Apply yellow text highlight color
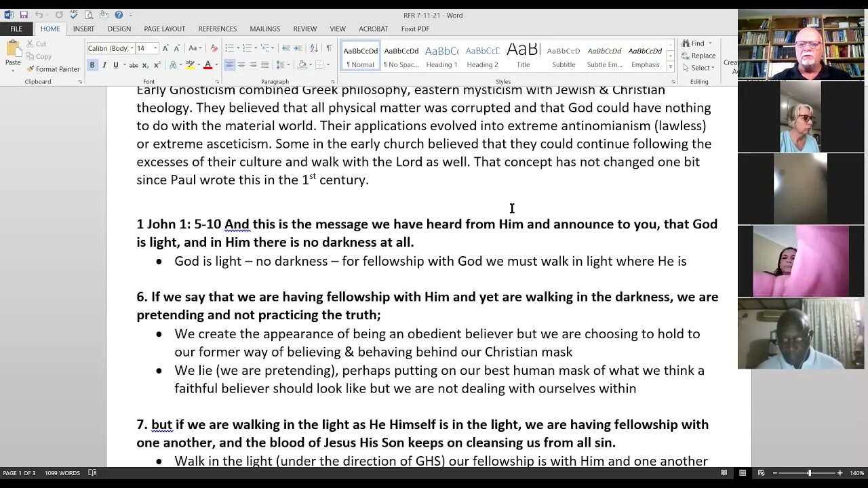This screenshot has height=488, width=868. [190, 65]
